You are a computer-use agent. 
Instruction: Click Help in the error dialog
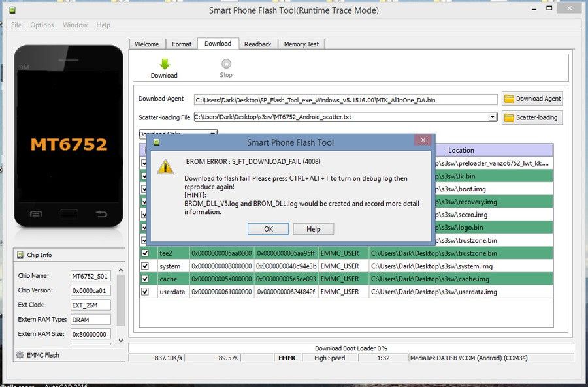click(x=314, y=229)
